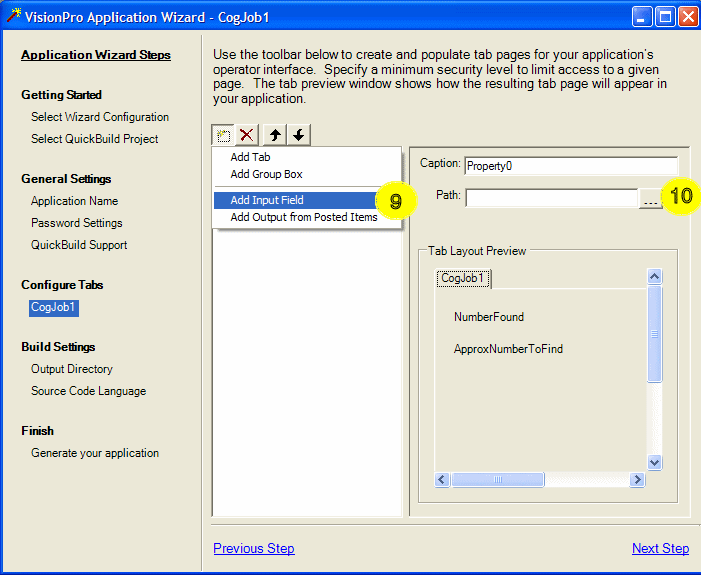Go to Previous Step link

click(x=254, y=548)
